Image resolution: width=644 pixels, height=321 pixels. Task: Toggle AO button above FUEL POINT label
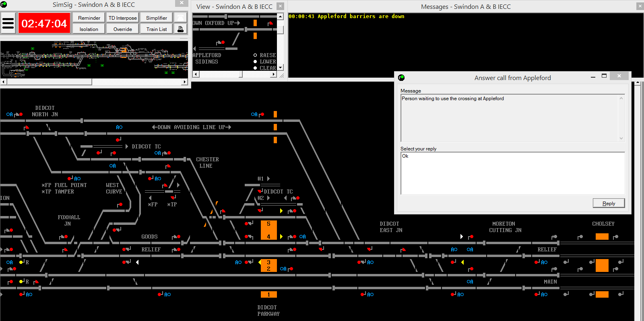[77, 179]
